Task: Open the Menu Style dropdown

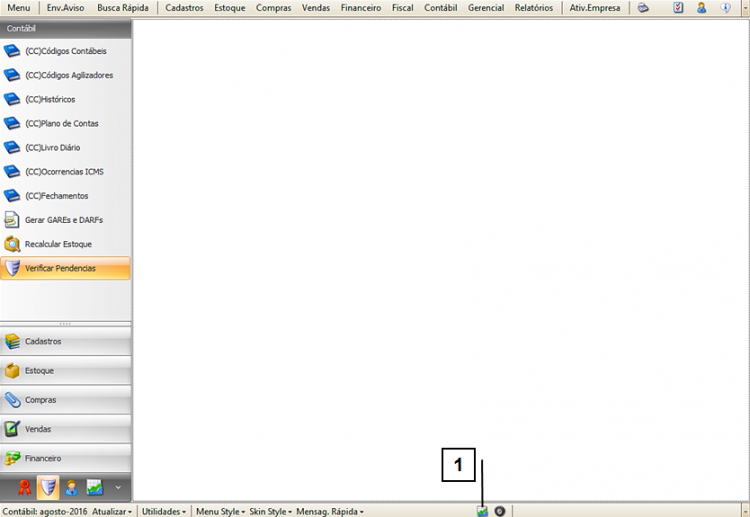Action: coord(220,511)
